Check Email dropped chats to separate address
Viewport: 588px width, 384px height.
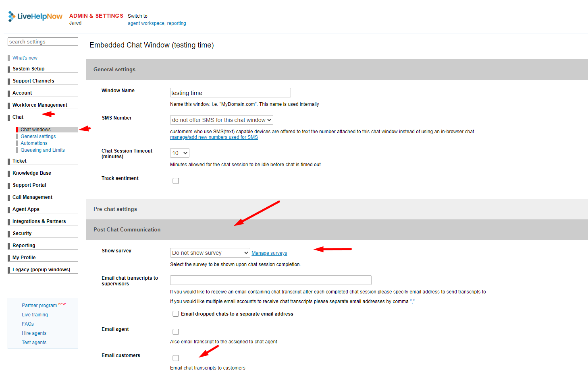click(176, 314)
